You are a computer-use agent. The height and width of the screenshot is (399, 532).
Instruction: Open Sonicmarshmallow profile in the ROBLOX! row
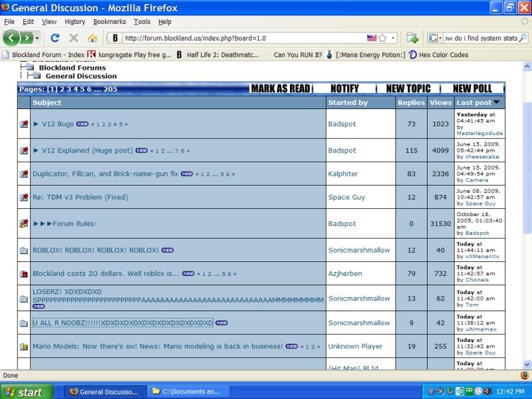coord(359,250)
